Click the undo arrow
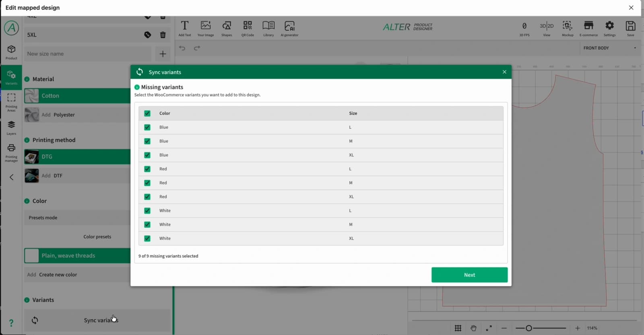Image resolution: width=644 pixels, height=335 pixels. pos(182,48)
